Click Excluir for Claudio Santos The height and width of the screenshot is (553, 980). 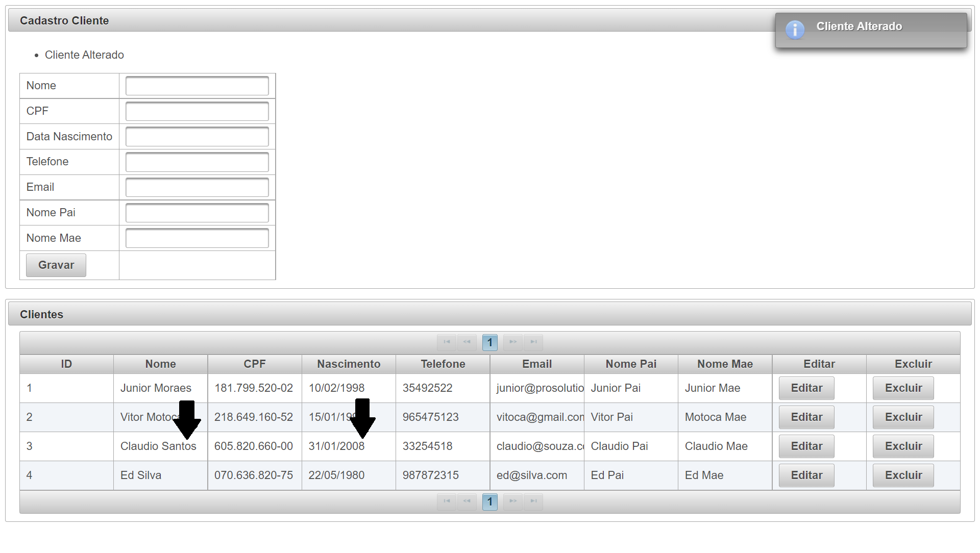[903, 446]
